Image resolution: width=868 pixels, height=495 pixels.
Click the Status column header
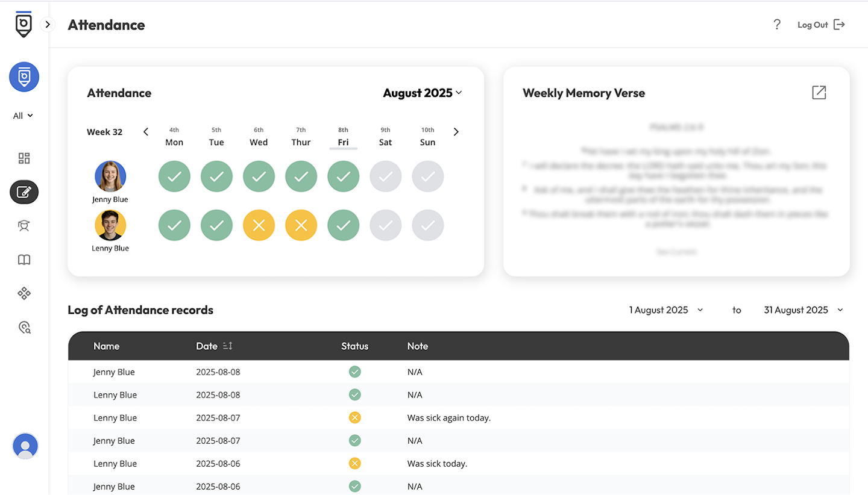(x=354, y=346)
